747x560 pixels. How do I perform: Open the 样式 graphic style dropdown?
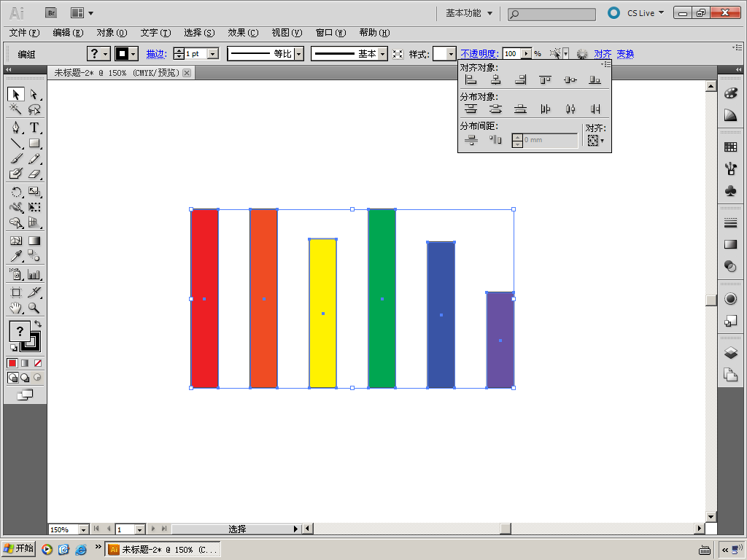451,54
